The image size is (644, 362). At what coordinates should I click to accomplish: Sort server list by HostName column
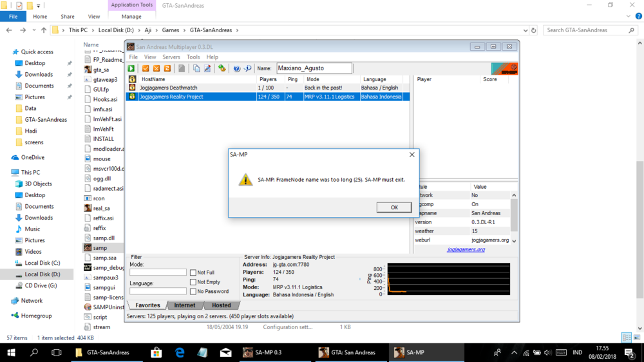point(198,79)
